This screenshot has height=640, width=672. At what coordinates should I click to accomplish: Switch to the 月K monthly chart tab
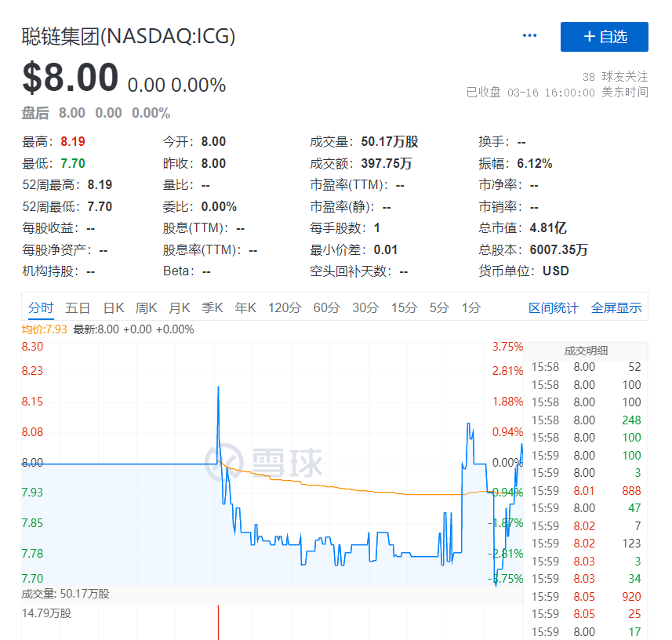pos(179,308)
